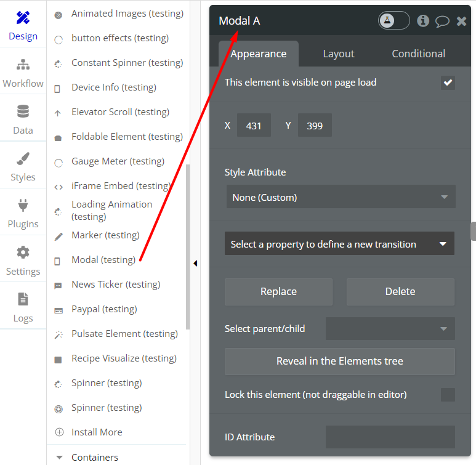Viewport: 476px width, 465px height.
Task: Uncheck 'This element is visible on page load'
Action: point(448,83)
